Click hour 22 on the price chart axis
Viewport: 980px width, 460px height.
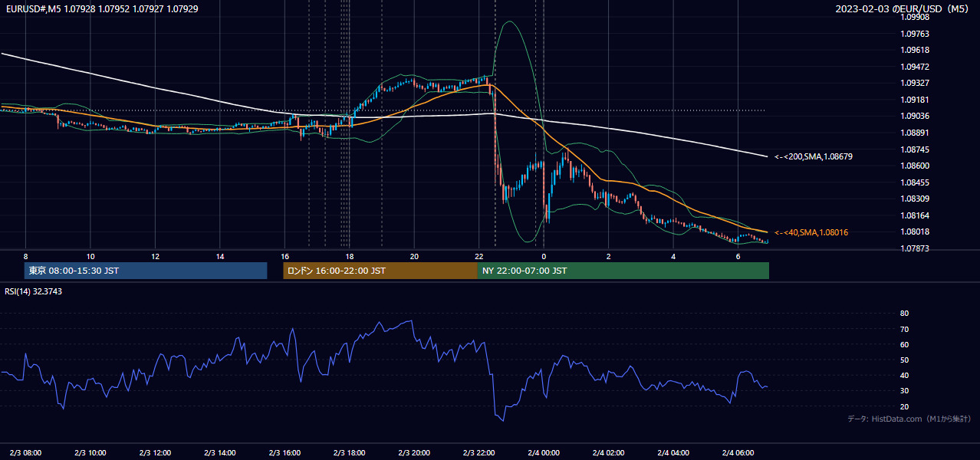tap(478, 256)
